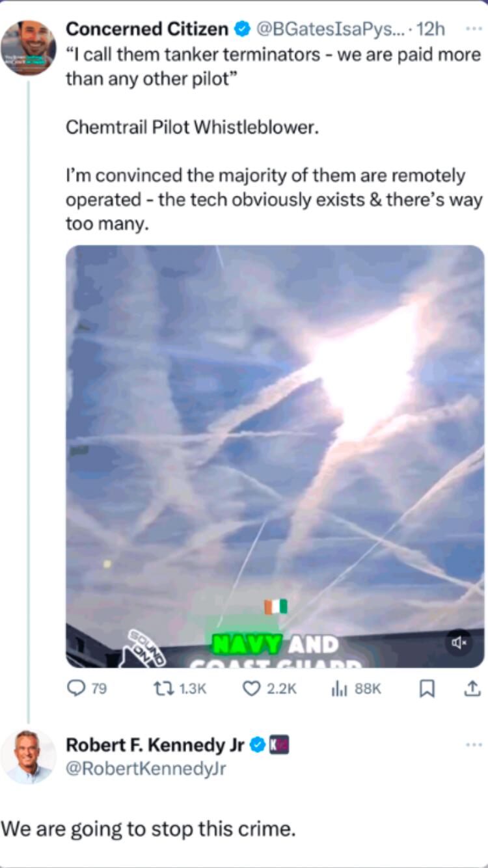Click Concerned Citizen's blue verified badge
This screenshot has height=868, width=488.
click(x=242, y=29)
